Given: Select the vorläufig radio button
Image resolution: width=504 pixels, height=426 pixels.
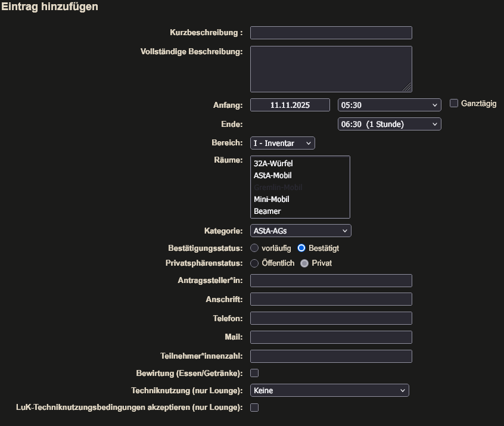Looking at the screenshot, I should click(x=254, y=248).
